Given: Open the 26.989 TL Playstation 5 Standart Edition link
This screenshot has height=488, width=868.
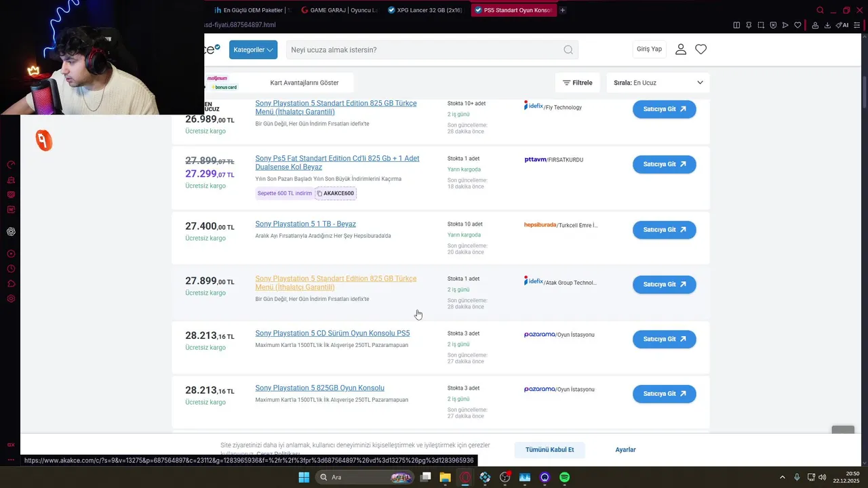Looking at the screenshot, I should 336,108.
